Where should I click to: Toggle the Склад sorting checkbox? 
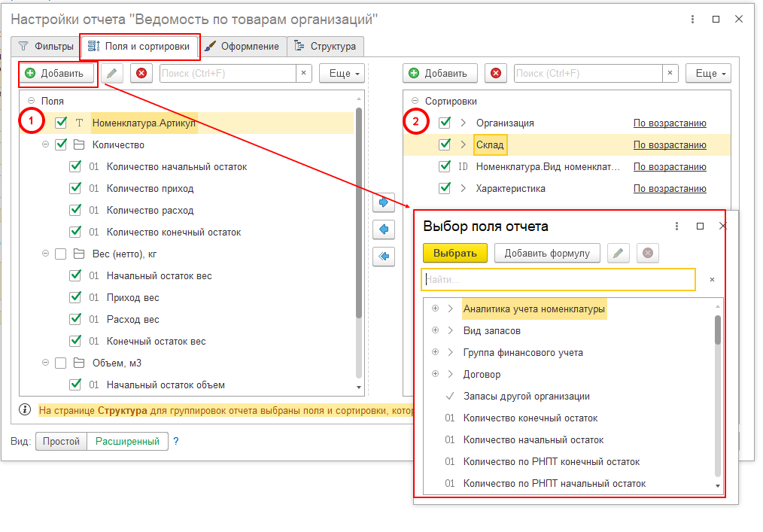(445, 144)
